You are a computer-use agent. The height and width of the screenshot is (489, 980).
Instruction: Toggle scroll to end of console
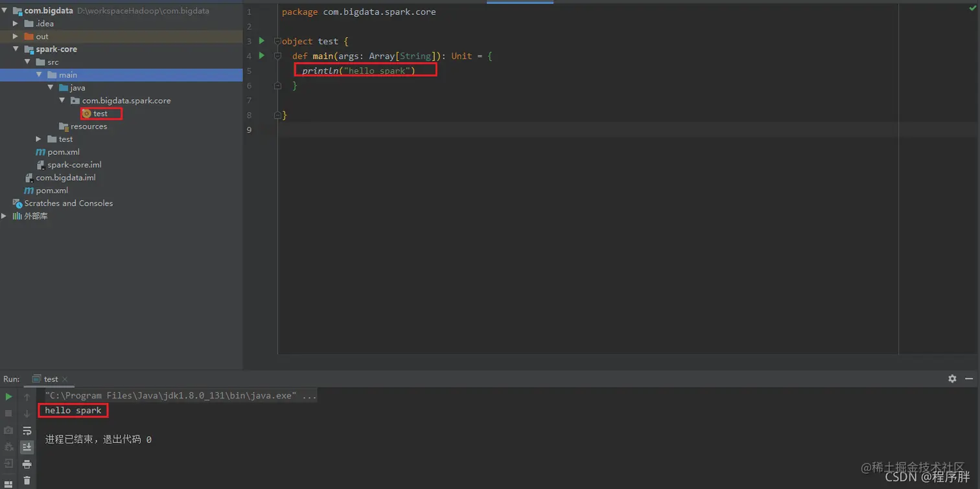pyautogui.click(x=27, y=447)
